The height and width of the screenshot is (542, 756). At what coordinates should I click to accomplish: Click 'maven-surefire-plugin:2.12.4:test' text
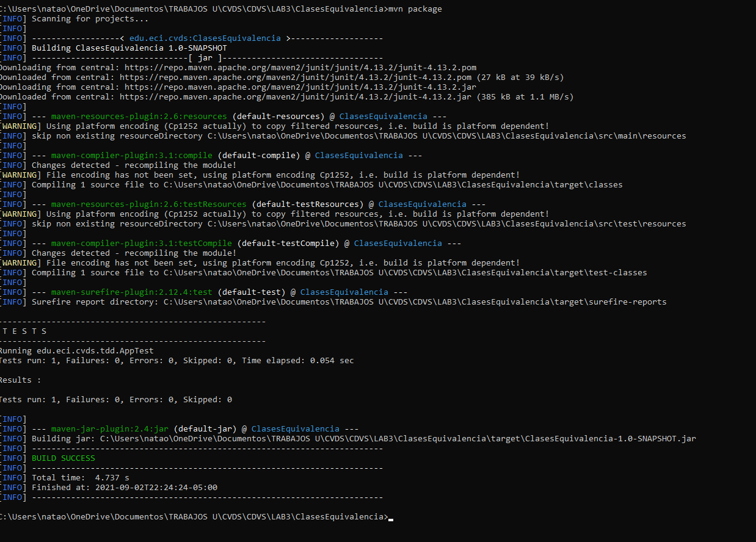[132, 292]
